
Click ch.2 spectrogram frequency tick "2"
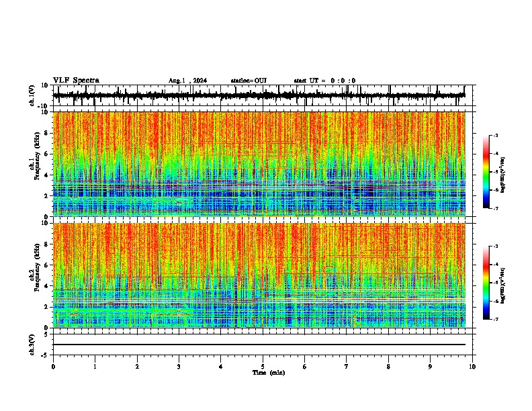click(46, 306)
